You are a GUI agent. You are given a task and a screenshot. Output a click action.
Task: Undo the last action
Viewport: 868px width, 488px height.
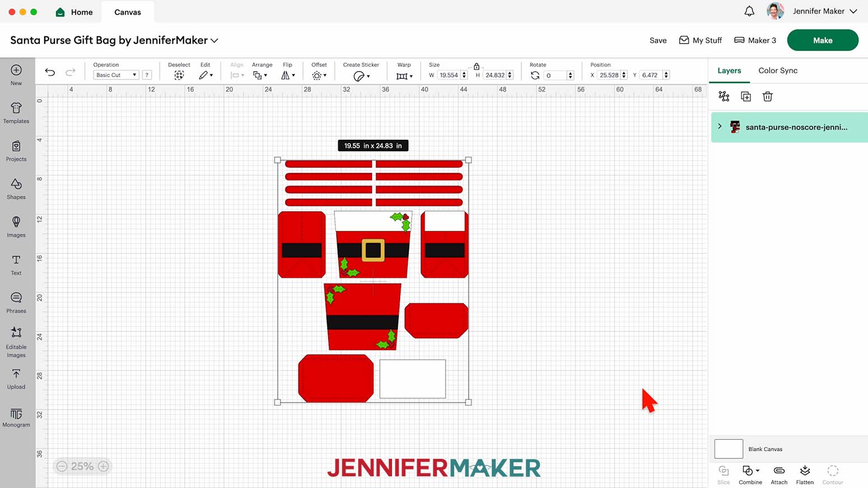tap(50, 72)
